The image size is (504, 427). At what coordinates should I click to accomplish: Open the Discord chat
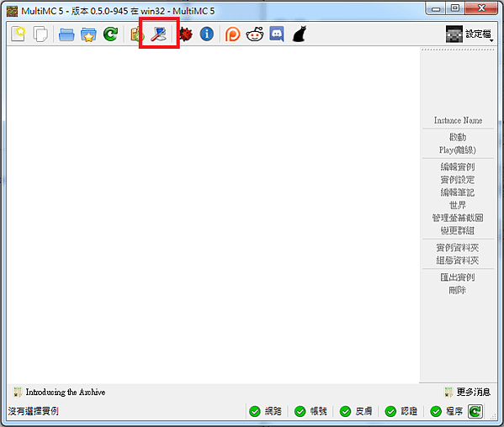point(277,34)
